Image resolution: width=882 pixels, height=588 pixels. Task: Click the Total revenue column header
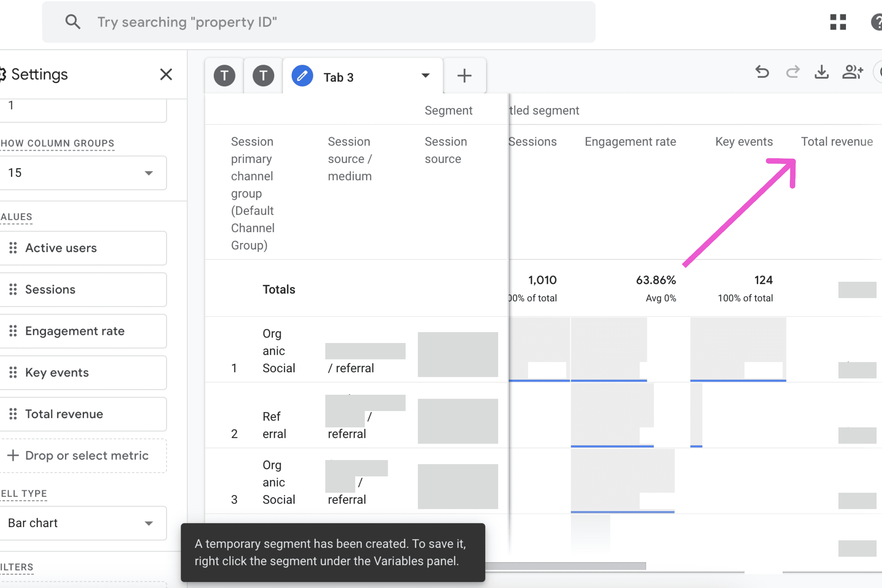click(837, 142)
